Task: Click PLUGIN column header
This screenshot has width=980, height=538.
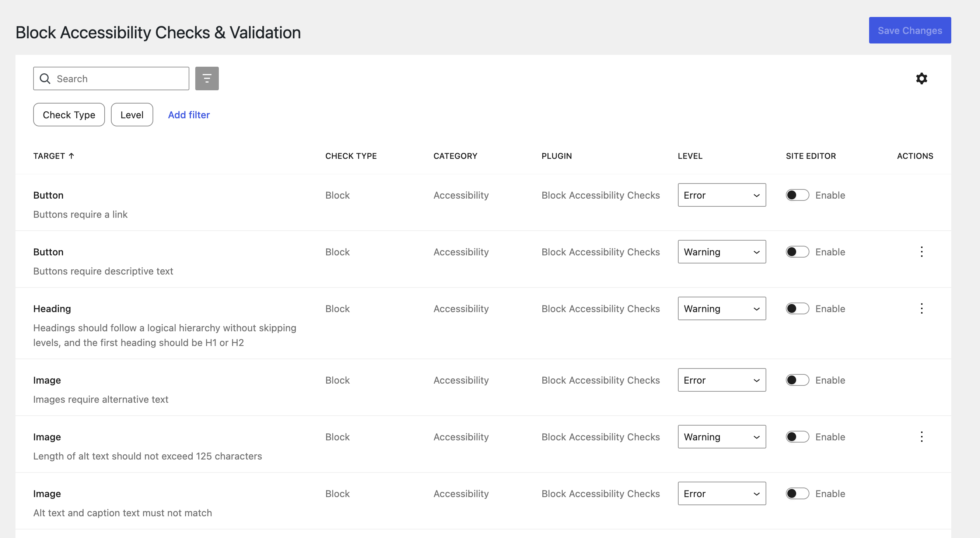Action: 557,156
